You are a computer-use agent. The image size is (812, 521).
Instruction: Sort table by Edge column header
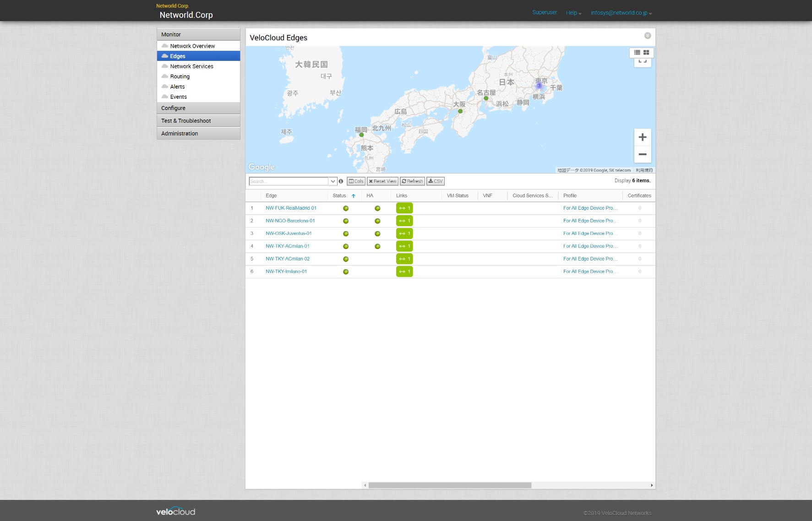[x=294, y=195]
